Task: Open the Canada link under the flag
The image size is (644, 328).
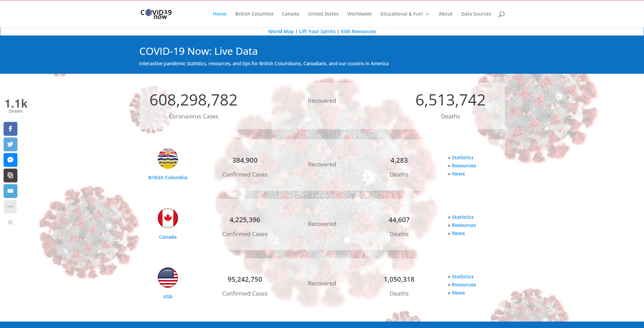Action: (x=168, y=237)
